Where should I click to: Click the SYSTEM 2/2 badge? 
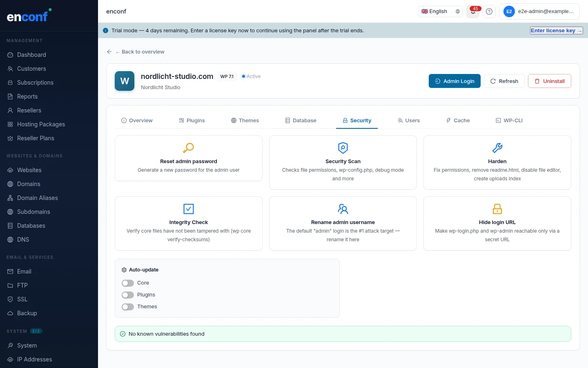point(36,331)
